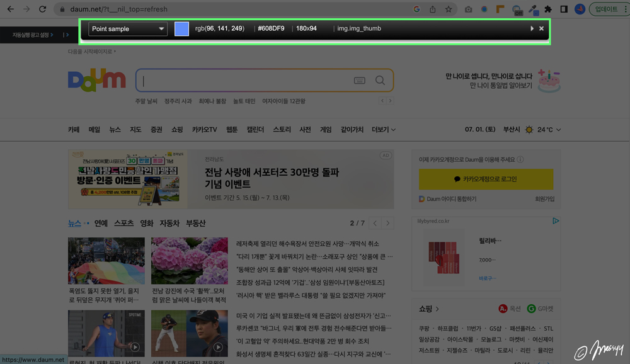Go back using browser back arrow

[x=11, y=9]
